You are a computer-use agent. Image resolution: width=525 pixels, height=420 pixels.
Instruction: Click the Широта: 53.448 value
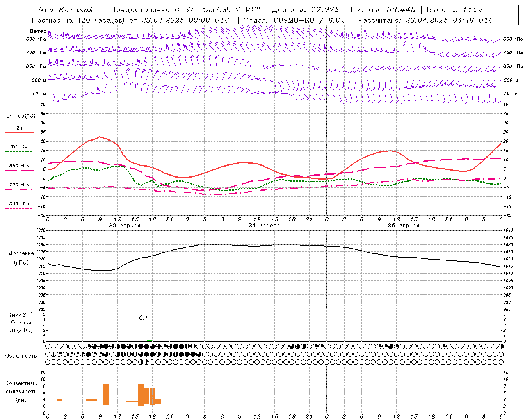click(383, 10)
